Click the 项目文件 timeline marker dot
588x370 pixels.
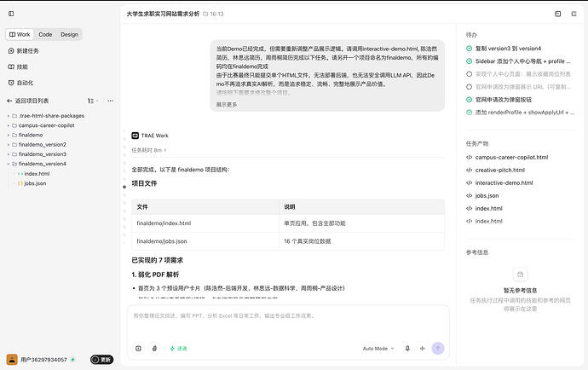(x=124, y=187)
